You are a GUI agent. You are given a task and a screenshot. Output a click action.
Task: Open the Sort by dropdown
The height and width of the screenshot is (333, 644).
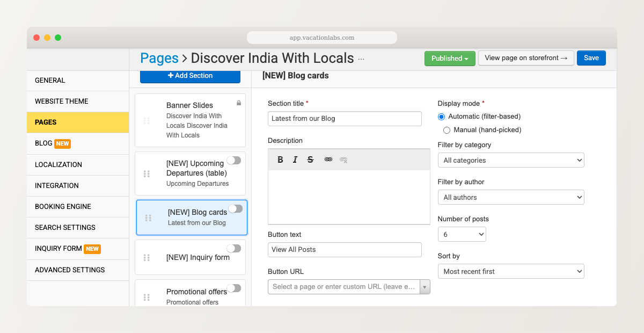click(510, 271)
